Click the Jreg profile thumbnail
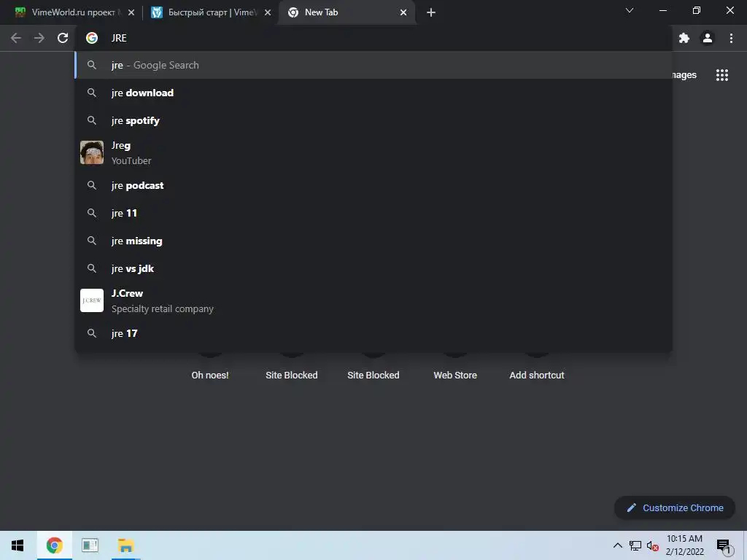747x560 pixels. click(92, 152)
